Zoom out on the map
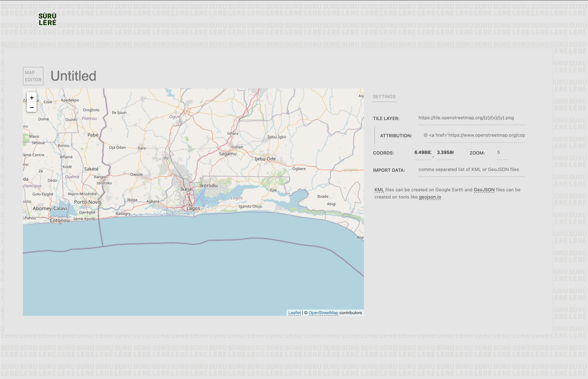The height and width of the screenshot is (379, 588). pyautogui.click(x=31, y=108)
